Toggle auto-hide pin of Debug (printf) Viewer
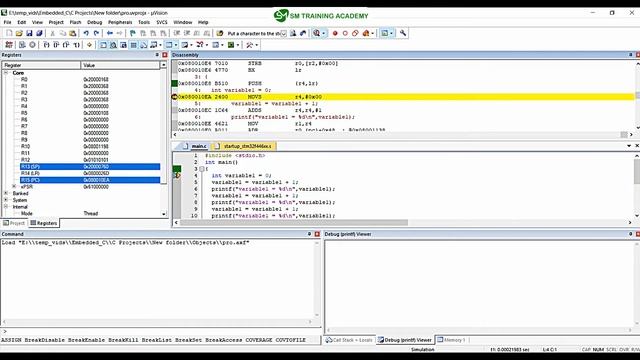 pos(631,234)
